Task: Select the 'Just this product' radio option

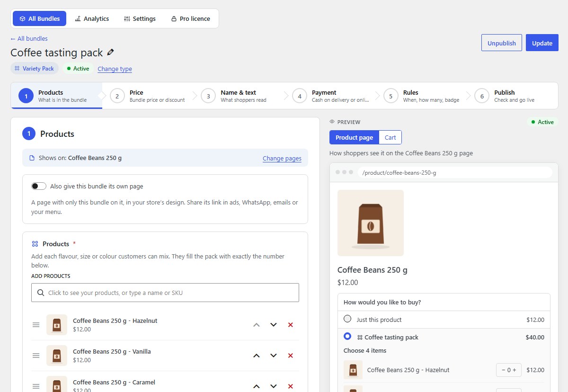Action: pos(347,319)
